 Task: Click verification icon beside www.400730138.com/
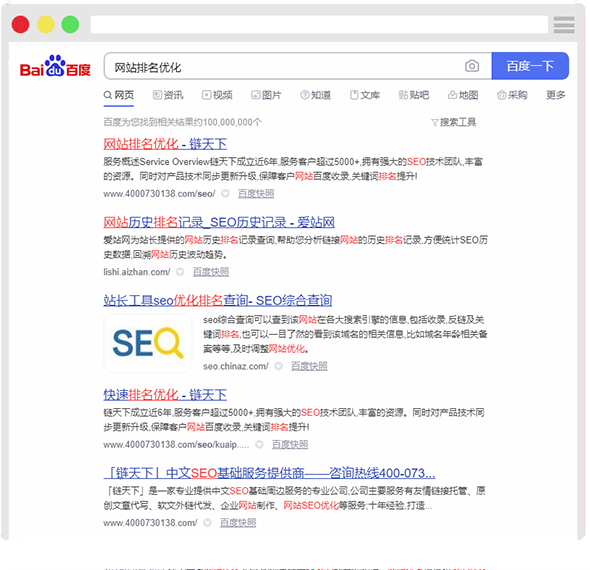pyautogui.click(x=207, y=523)
